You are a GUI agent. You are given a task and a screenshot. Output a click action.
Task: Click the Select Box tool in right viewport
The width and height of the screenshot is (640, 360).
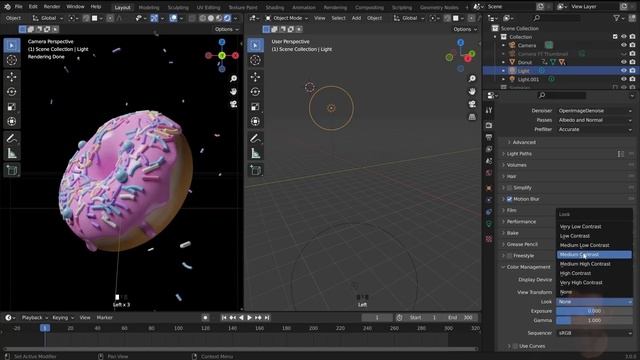tap(256, 45)
